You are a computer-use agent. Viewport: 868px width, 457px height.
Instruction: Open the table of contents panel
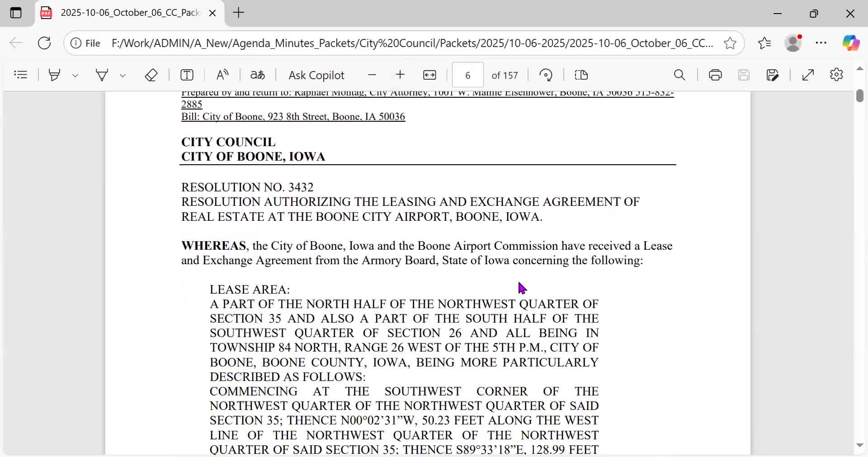click(x=21, y=75)
